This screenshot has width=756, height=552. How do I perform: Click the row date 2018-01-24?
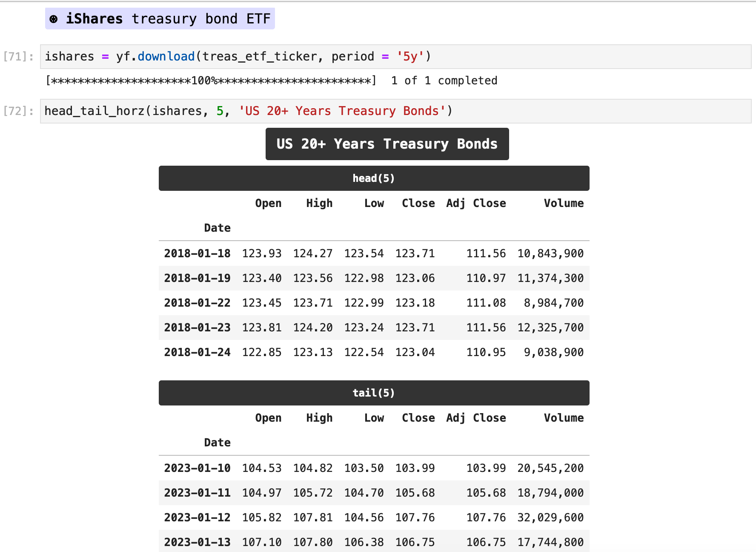tap(197, 353)
